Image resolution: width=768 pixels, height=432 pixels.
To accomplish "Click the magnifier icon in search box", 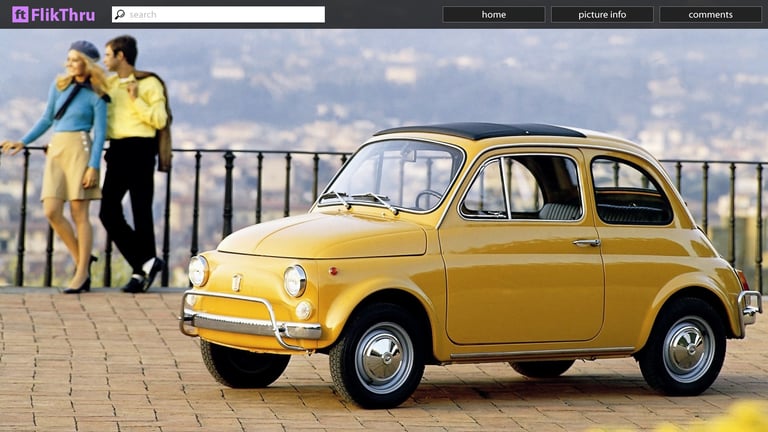I will click(120, 15).
